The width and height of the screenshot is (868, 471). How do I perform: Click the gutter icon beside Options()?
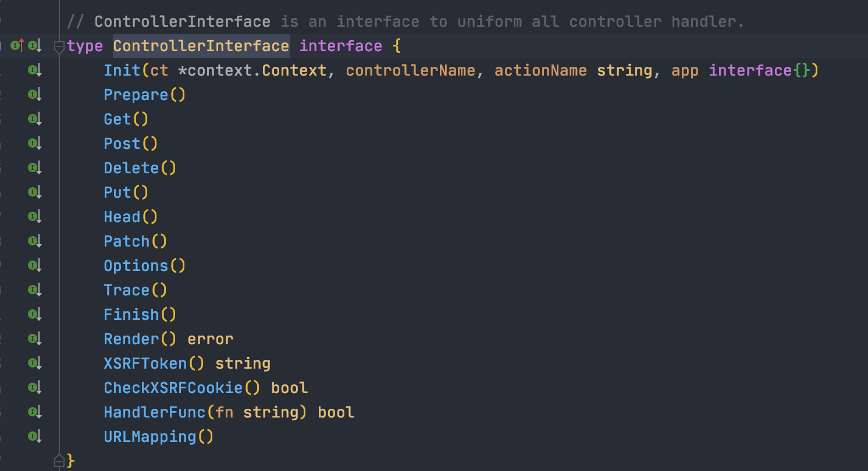click(34, 266)
